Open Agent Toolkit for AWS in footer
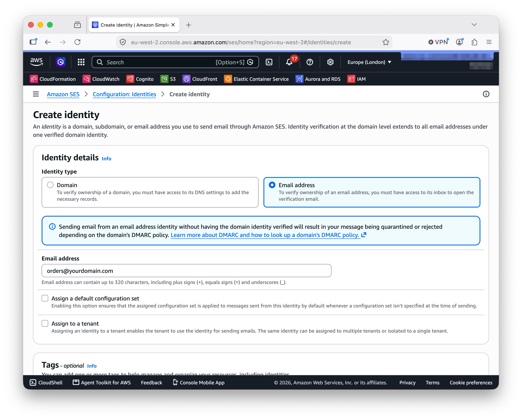Viewport: 522px width, 420px height. (102, 382)
